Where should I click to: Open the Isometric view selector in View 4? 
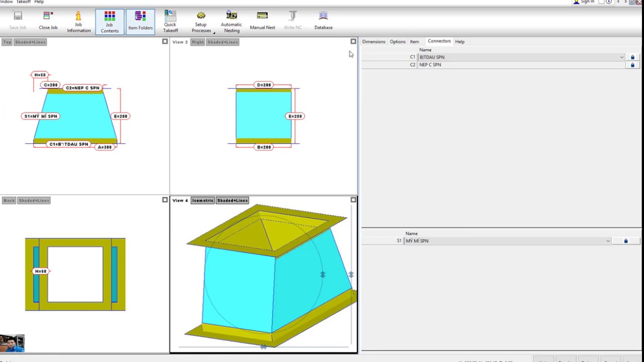(203, 201)
